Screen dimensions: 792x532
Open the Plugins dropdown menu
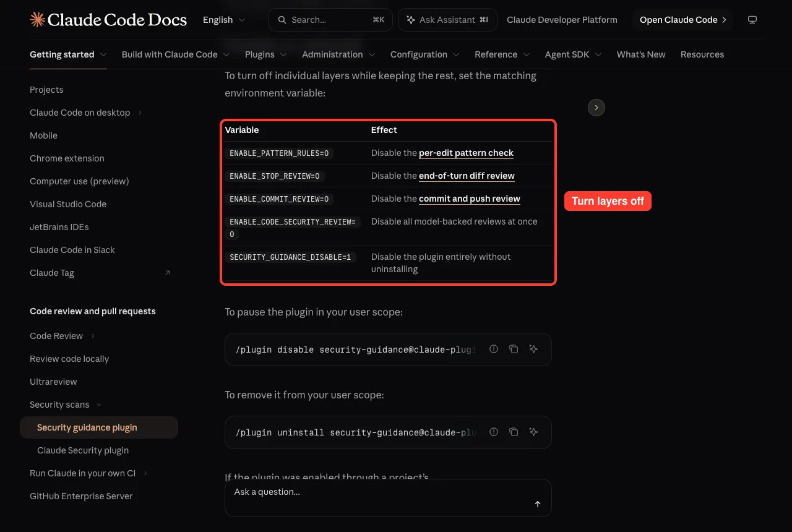266,54
